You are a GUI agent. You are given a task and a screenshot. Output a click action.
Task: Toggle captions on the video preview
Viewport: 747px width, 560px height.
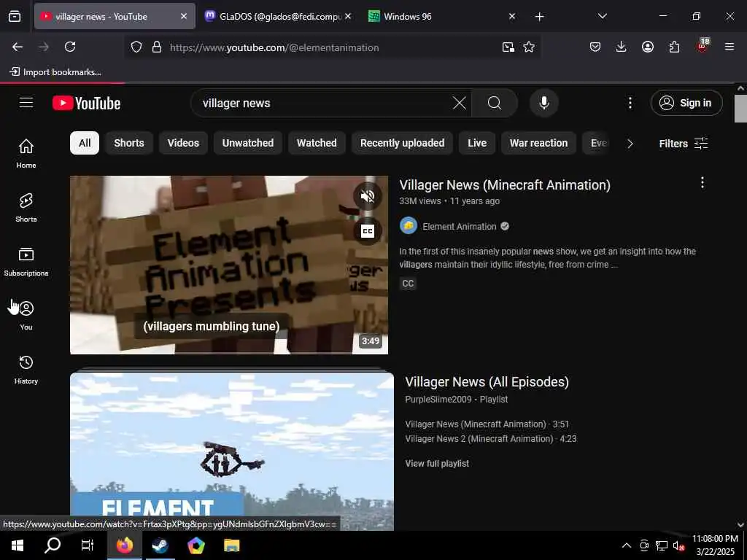(x=368, y=231)
